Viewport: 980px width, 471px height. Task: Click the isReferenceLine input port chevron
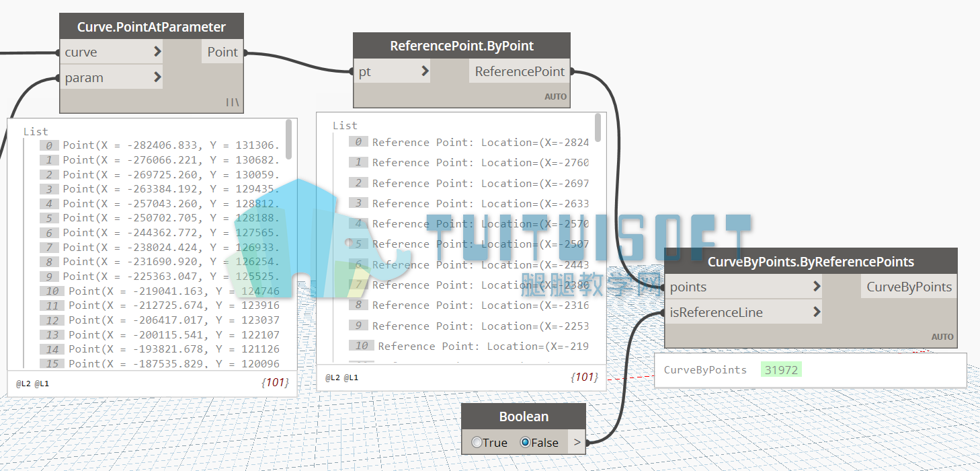pyautogui.click(x=817, y=312)
